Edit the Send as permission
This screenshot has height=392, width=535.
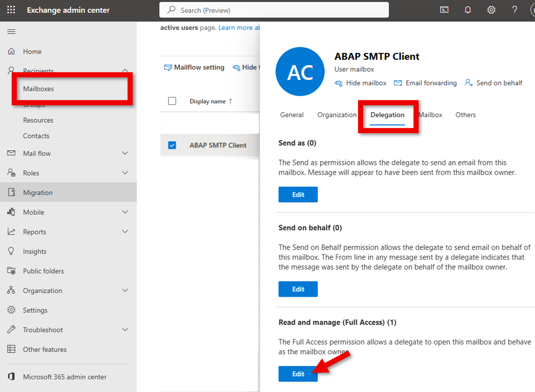point(298,195)
